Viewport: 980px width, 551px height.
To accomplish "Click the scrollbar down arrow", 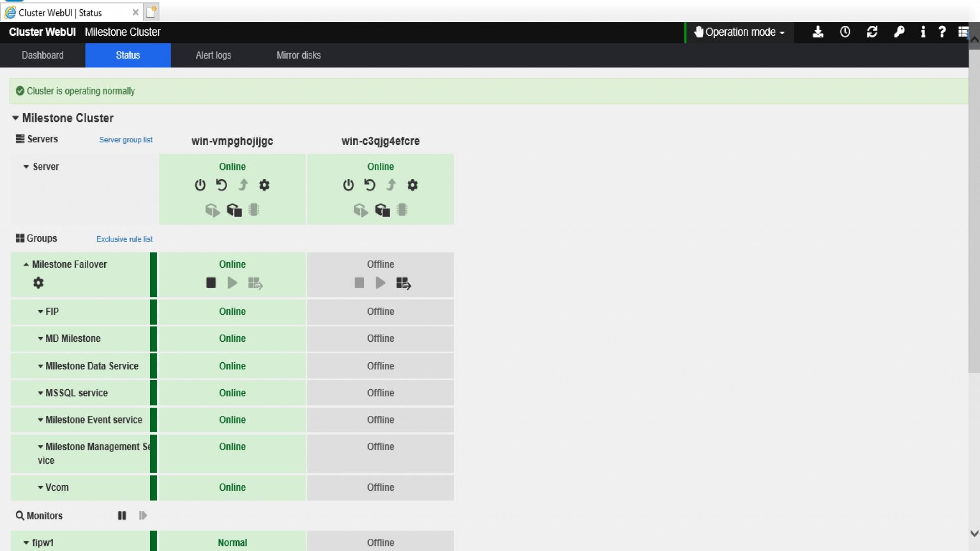I will [x=974, y=534].
